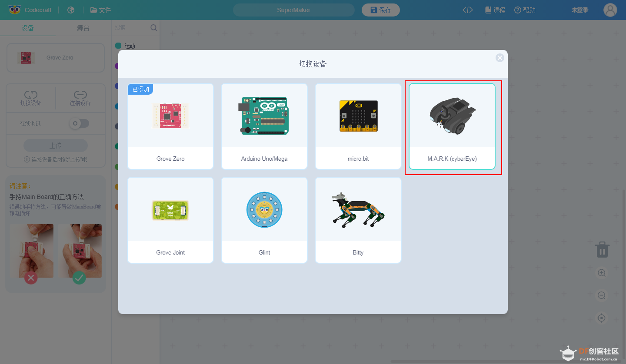This screenshot has height=364, width=626.
Task: Toggle the 在线调试 online debug switch
Action: pyautogui.click(x=80, y=123)
